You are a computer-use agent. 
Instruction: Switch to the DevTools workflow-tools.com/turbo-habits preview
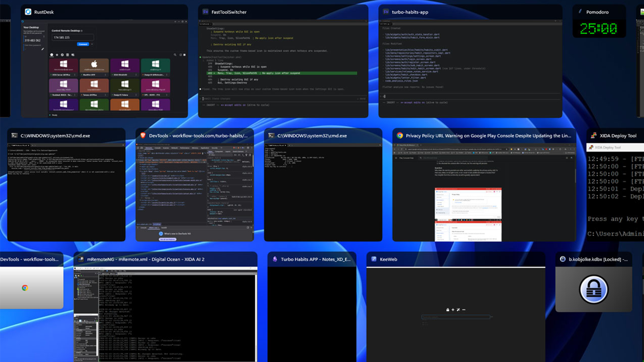click(195, 192)
